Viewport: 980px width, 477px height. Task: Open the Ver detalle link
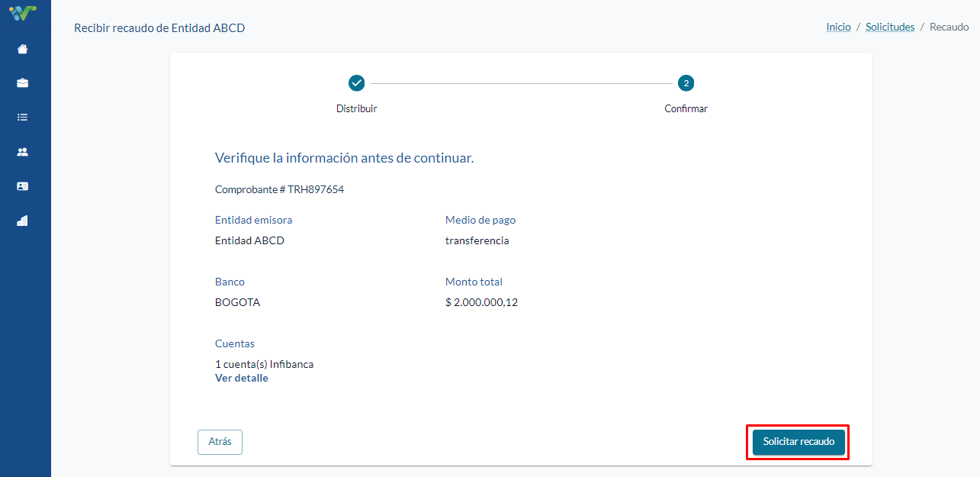[x=242, y=378]
